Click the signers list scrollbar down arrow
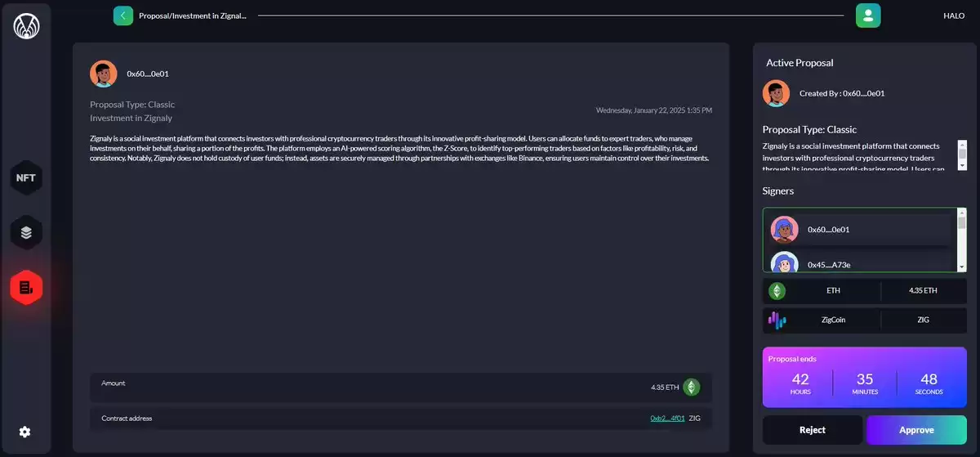 coord(961,267)
